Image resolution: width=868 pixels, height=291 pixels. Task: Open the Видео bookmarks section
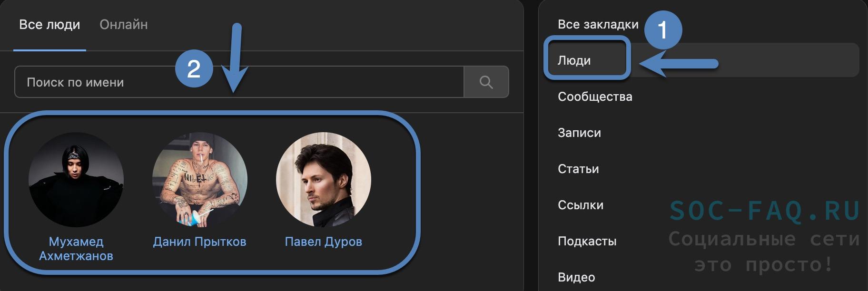click(576, 277)
